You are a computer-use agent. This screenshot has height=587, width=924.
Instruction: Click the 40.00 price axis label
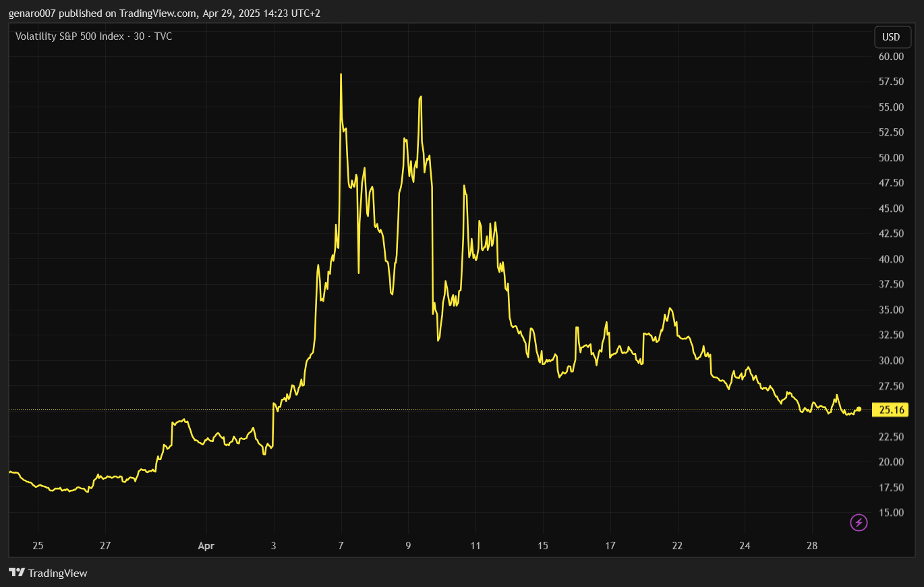[891, 259]
